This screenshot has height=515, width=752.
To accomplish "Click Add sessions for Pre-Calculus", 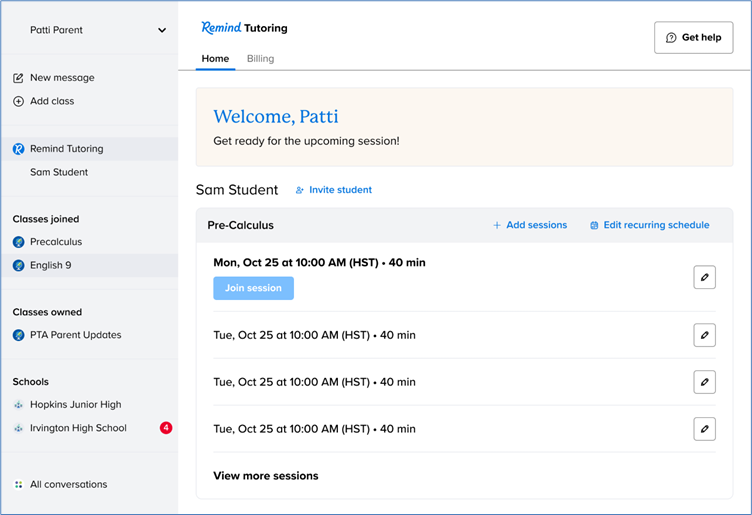I will pyautogui.click(x=530, y=225).
